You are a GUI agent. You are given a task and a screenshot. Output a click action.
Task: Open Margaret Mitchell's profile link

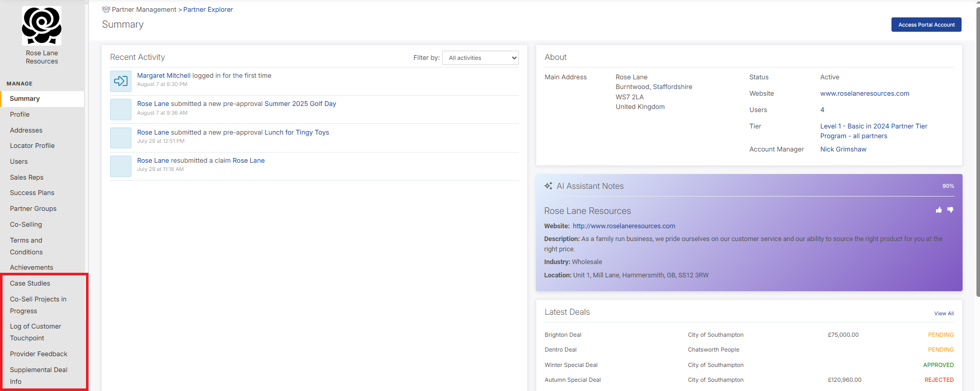click(164, 75)
